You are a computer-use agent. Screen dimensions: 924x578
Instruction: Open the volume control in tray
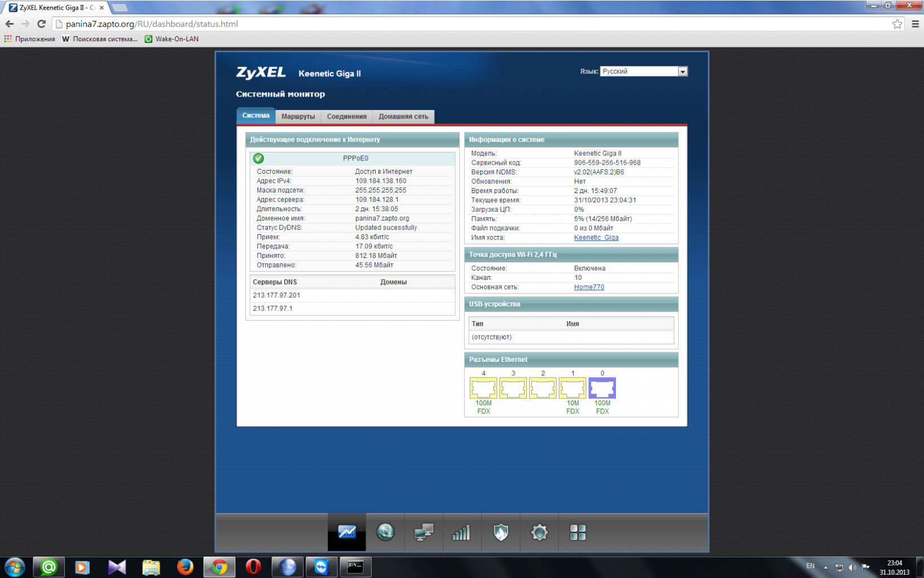click(x=852, y=567)
